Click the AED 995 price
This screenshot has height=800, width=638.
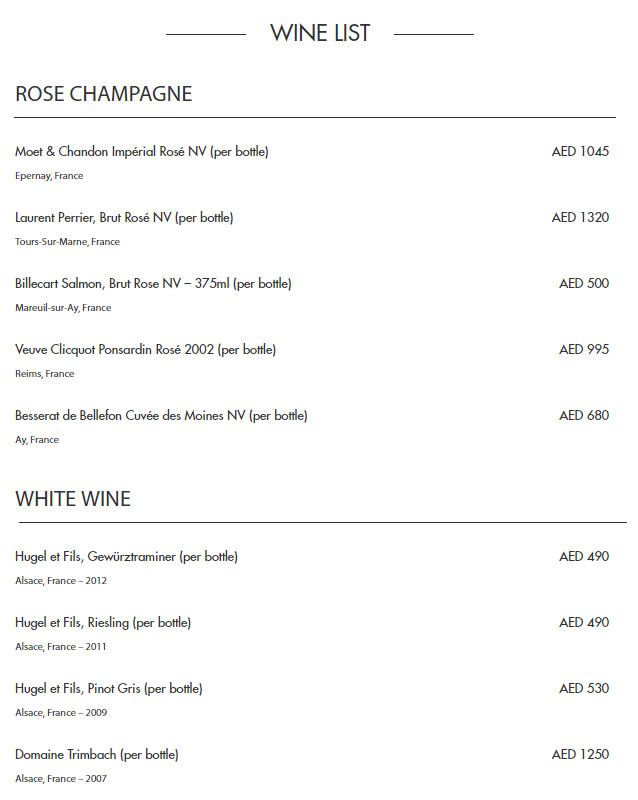click(x=584, y=350)
